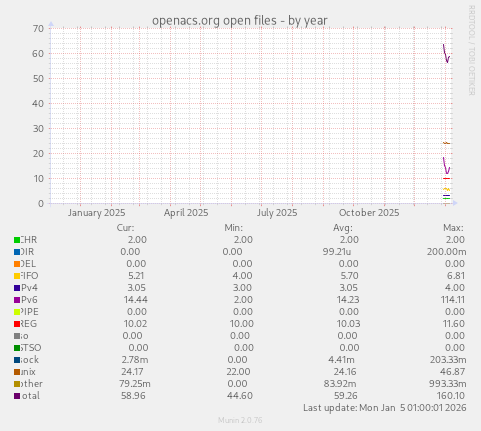
Task: Click the y-axis label 40
Action: [38, 104]
